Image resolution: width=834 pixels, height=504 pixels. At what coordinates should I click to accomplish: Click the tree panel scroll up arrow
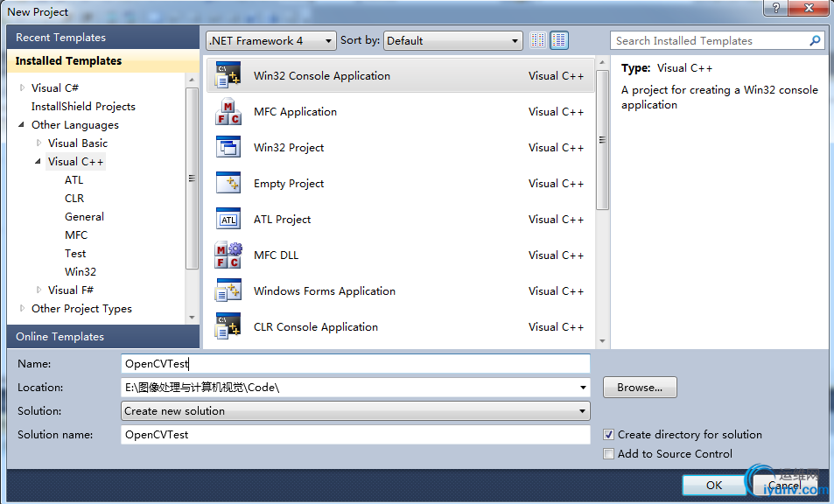point(192,80)
